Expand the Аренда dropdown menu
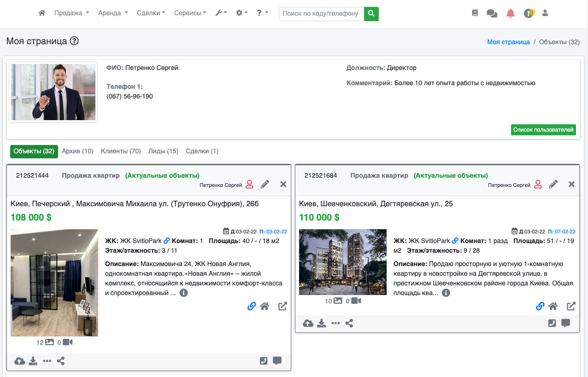Viewport: 588px width, 377px height. (113, 13)
